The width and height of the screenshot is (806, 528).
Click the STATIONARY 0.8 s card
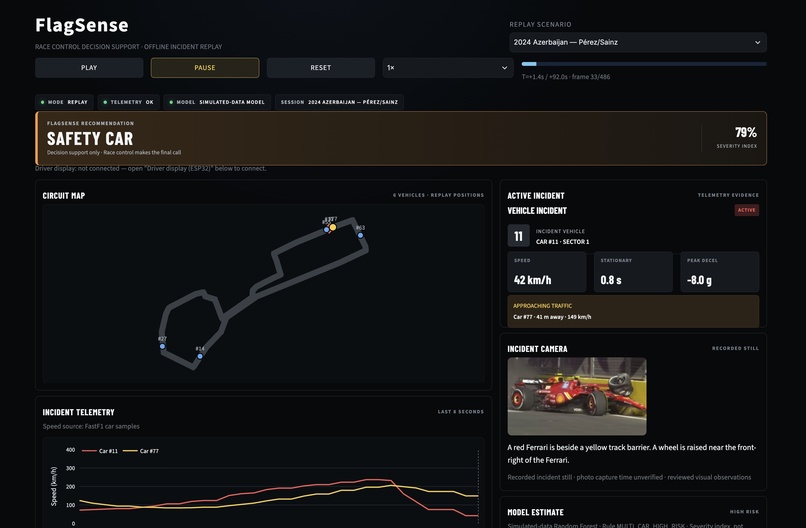tap(633, 272)
